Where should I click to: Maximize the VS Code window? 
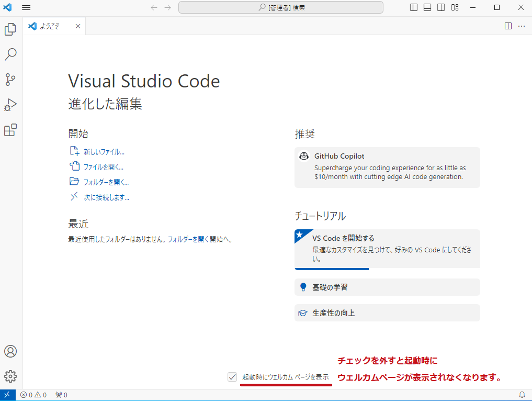[x=497, y=7]
